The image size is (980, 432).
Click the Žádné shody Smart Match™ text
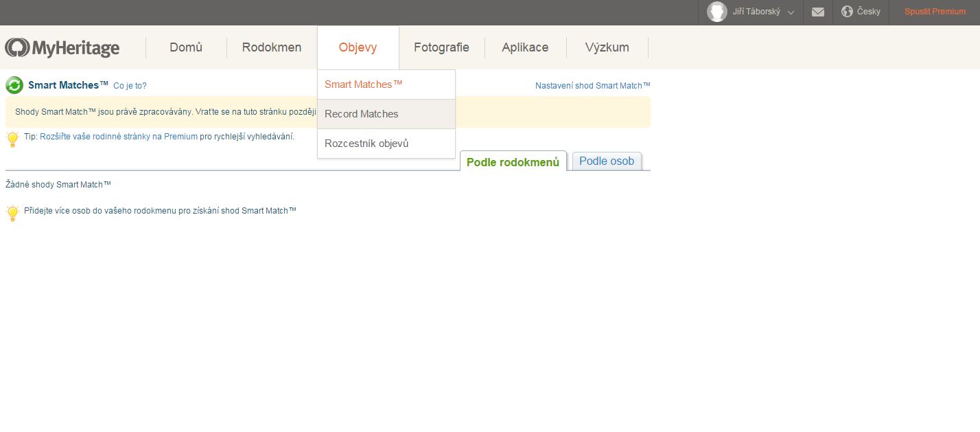tap(58, 185)
